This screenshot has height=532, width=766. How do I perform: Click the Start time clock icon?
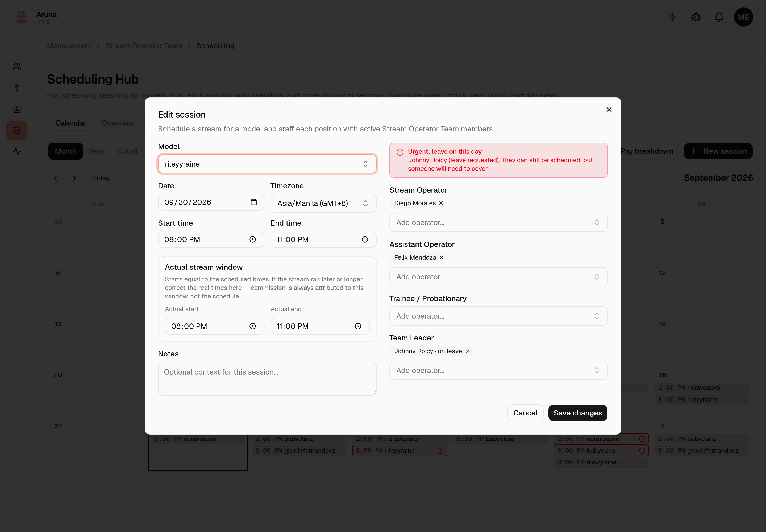253,239
